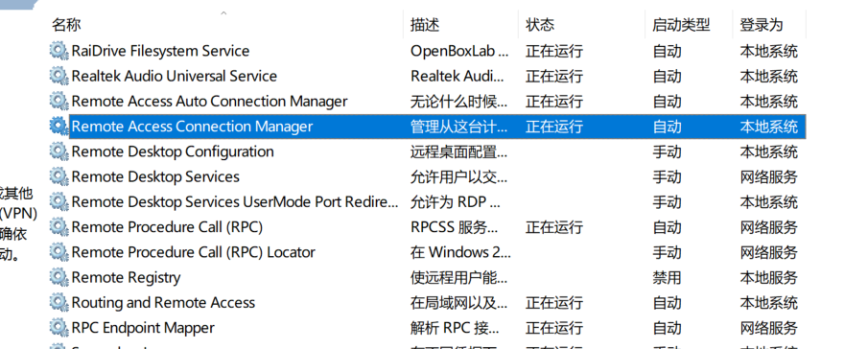Click gear icon for RaiDrive Filesystem Service
The width and height of the screenshot is (868, 349).
[59, 51]
